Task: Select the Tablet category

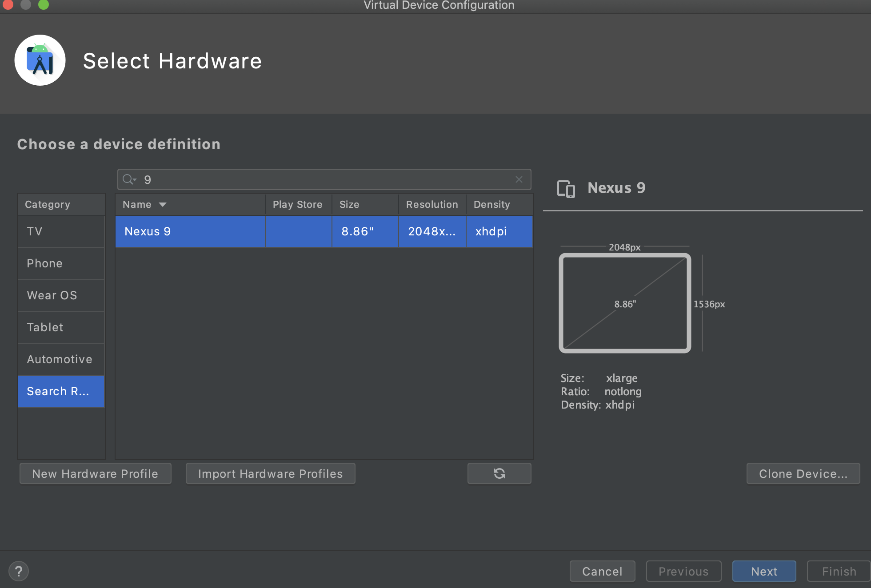Action: (x=61, y=327)
